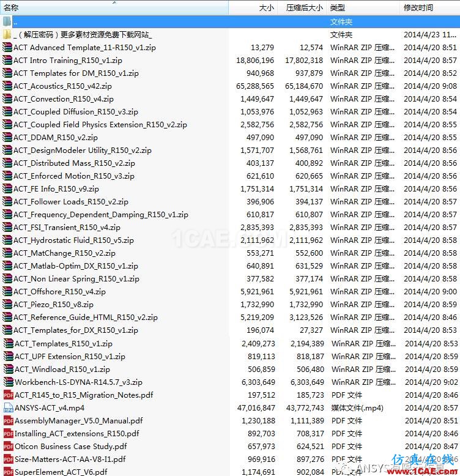Viewport: 460px width, 476px height.
Task: Click PDF icon of Size-Matters-ACT-AA-V8-I1.pdf
Action: pos(9,459)
